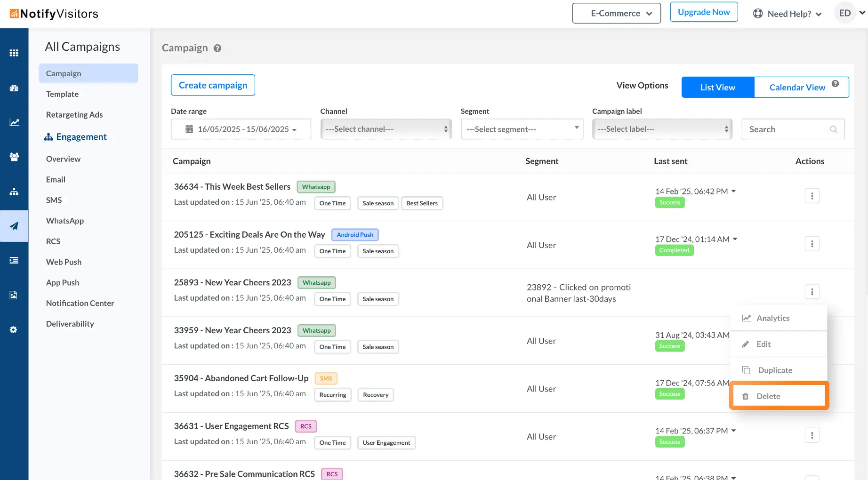The height and width of the screenshot is (480, 868).
Task: Open the Date range picker
Action: click(x=241, y=129)
